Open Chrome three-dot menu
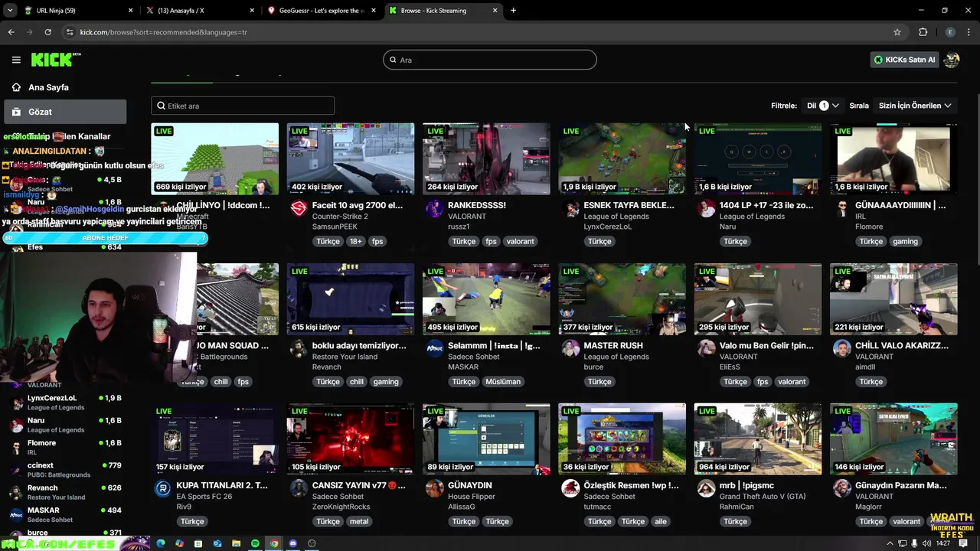This screenshot has width=980, height=551. pos(969,32)
